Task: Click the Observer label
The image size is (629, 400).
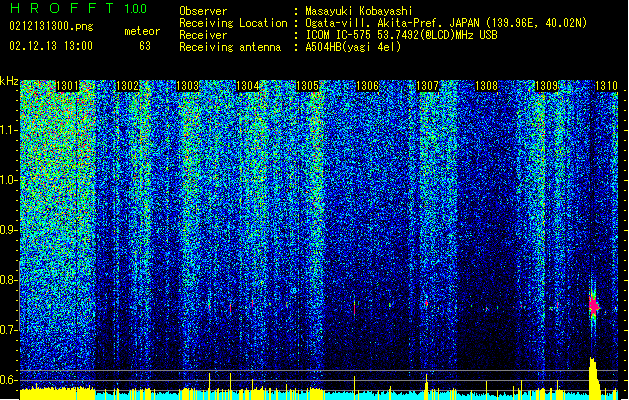Action: [203, 11]
